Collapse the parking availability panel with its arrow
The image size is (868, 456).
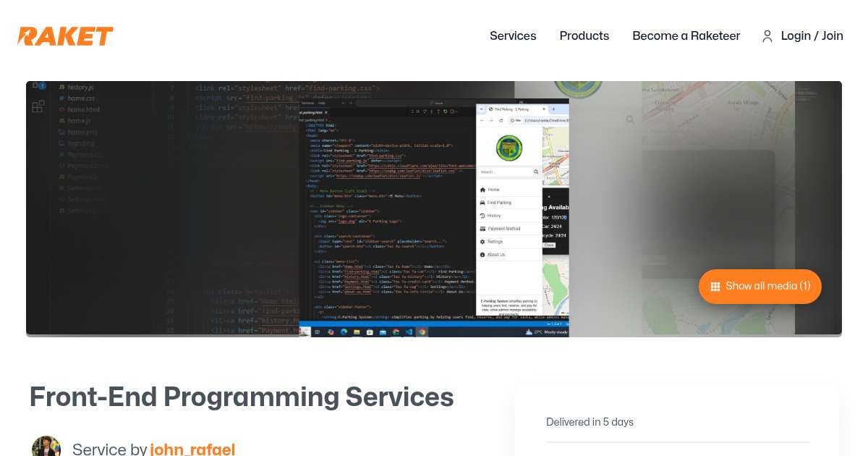tap(549, 197)
